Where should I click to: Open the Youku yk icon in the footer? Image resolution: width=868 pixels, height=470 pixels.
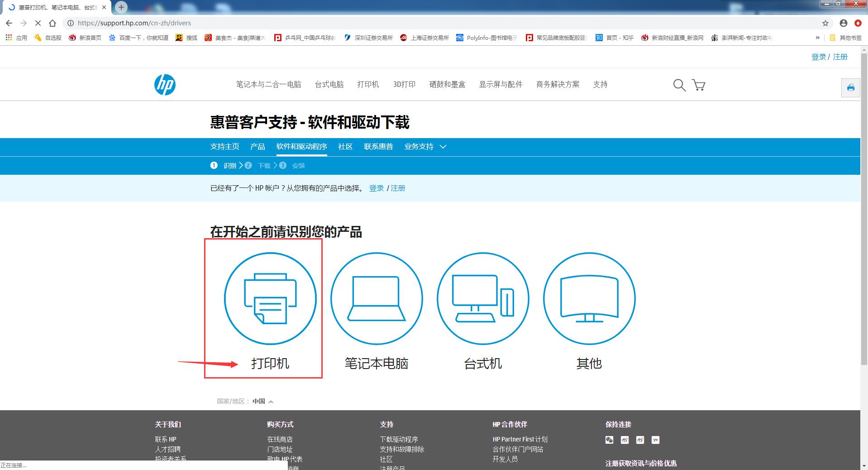coord(655,440)
